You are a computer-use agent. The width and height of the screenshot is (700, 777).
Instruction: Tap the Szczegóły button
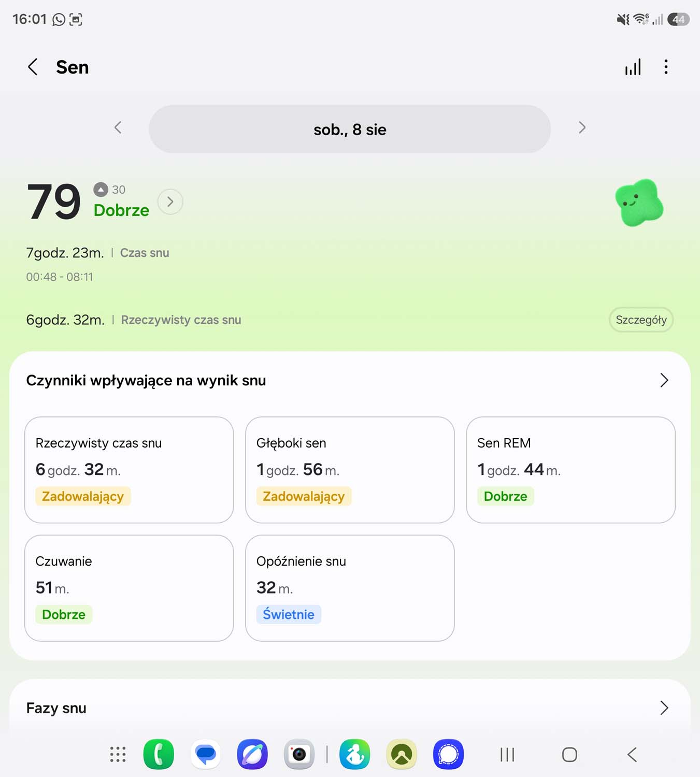click(641, 320)
